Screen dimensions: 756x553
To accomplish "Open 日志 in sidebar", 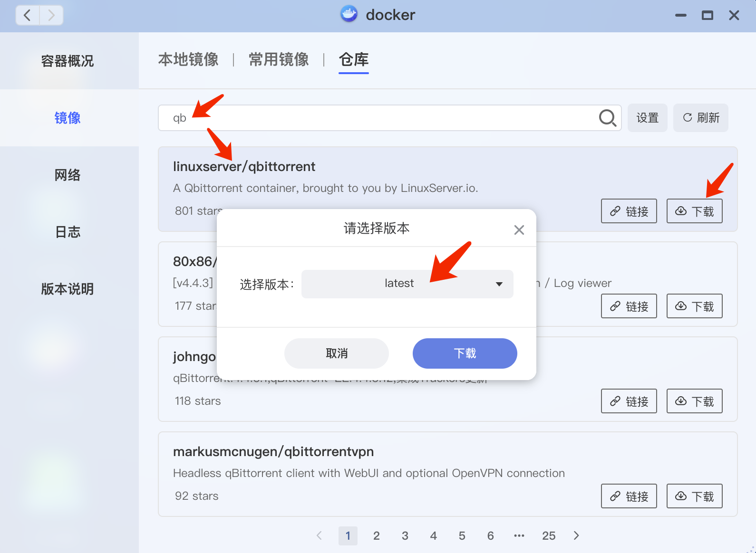I will 68,232.
